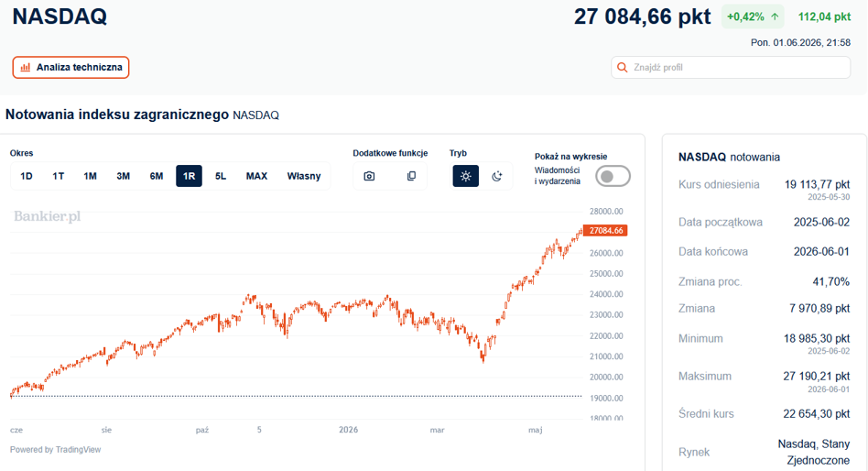Click the NASDAQ page heading
Screen dimensions: 868x471
point(60,16)
